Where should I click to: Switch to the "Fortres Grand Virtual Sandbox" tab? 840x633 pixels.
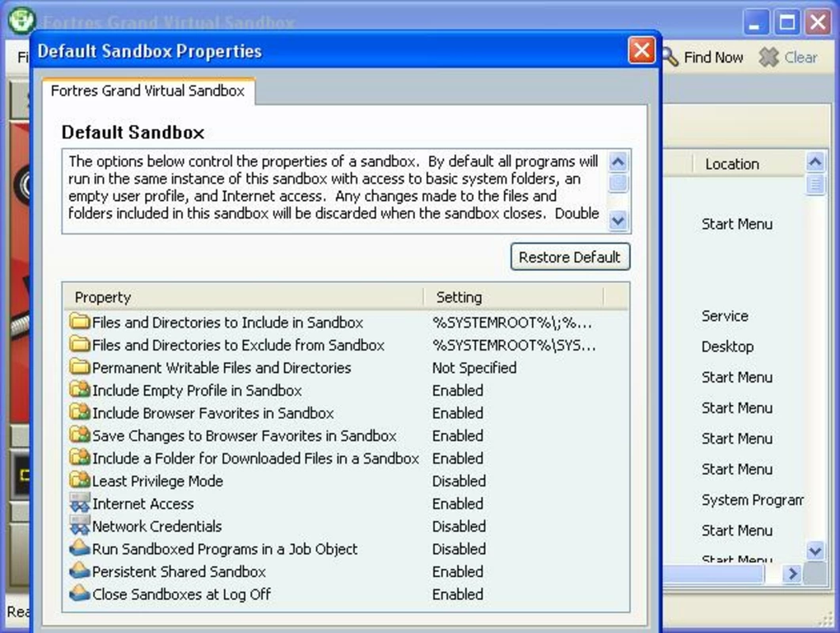148,91
